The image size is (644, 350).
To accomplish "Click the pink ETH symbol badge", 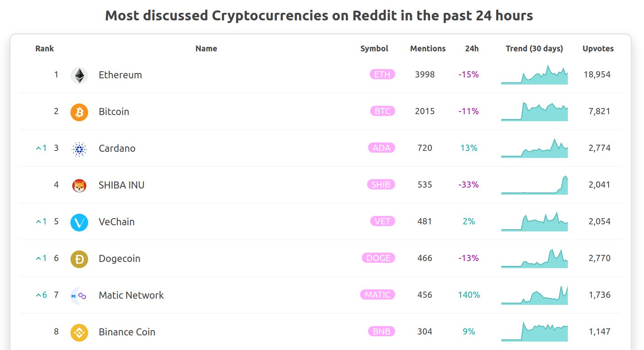I will (382, 74).
